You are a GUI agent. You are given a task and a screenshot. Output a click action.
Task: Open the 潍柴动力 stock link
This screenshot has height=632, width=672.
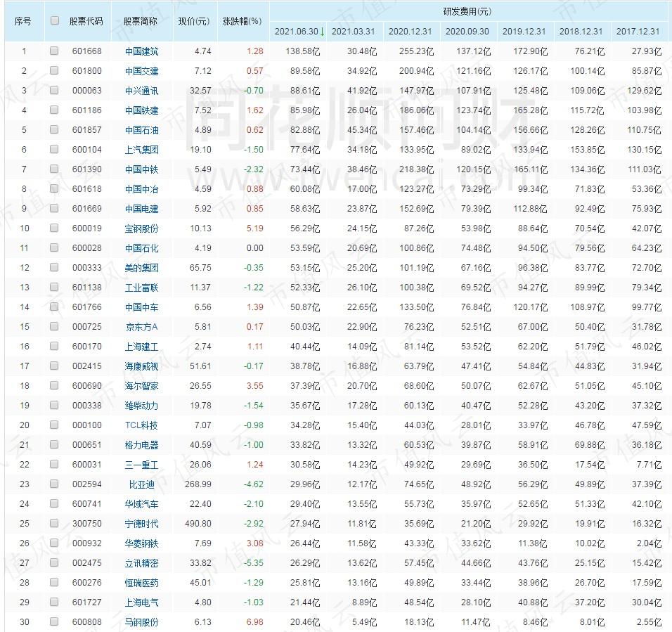[141, 406]
